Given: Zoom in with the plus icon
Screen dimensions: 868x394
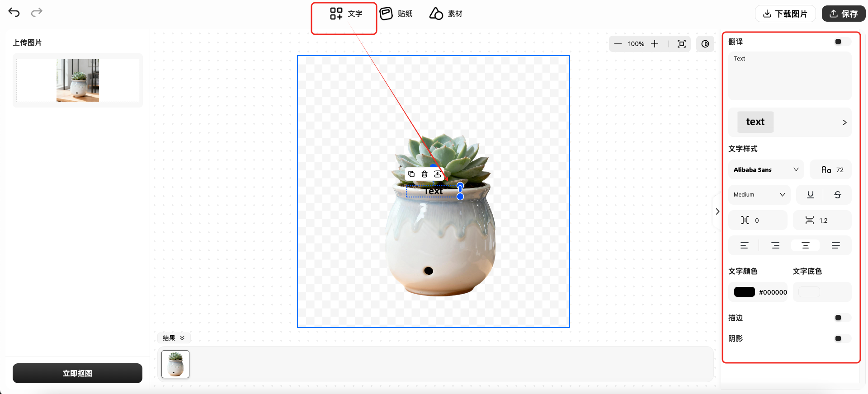Looking at the screenshot, I should click(655, 44).
